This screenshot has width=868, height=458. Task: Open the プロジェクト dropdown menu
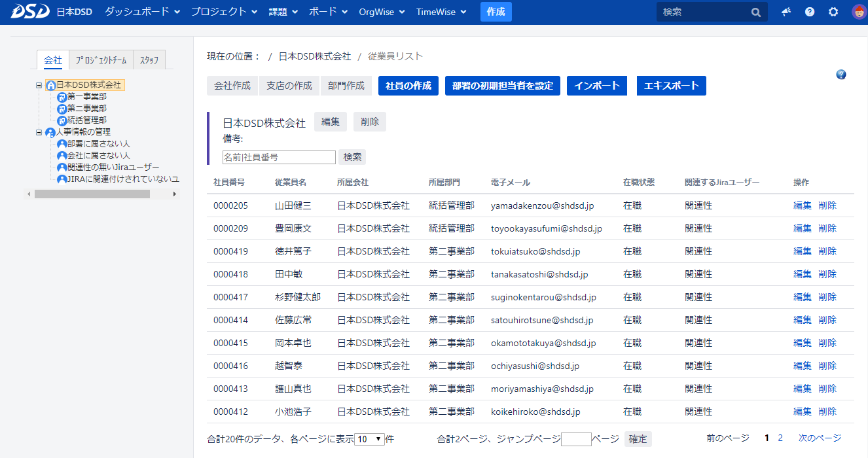[x=225, y=12]
